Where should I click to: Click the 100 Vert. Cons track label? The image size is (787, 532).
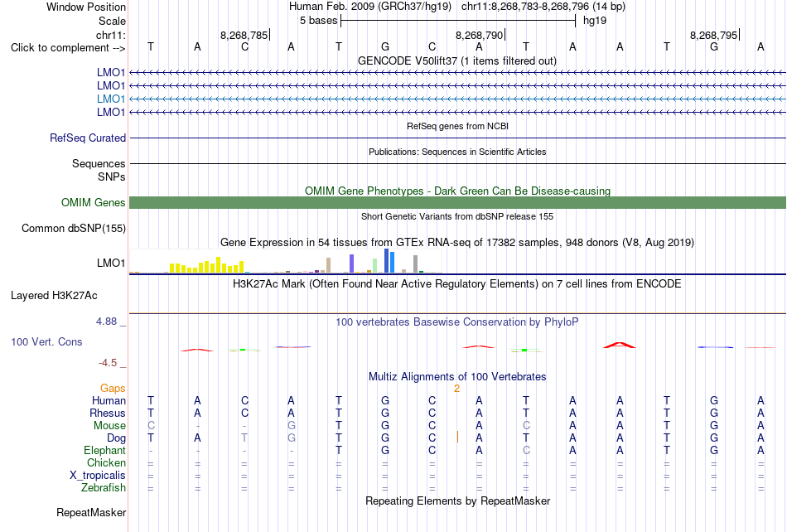coord(46,341)
